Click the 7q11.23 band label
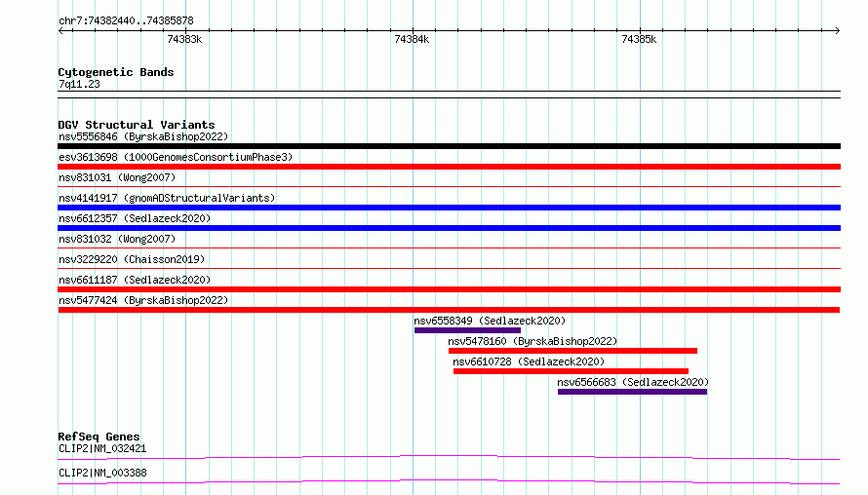This screenshot has height=495, width=868. tap(79, 84)
